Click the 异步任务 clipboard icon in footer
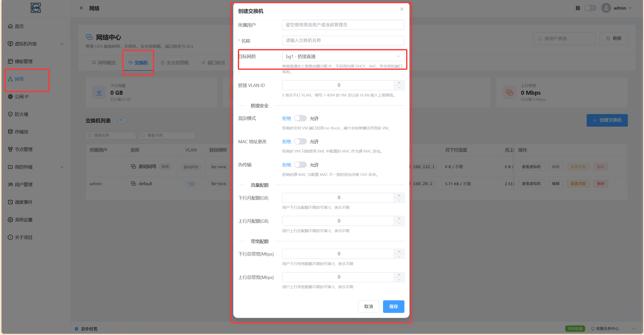The width and height of the screenshot is (644, 335). click(77, 329)
